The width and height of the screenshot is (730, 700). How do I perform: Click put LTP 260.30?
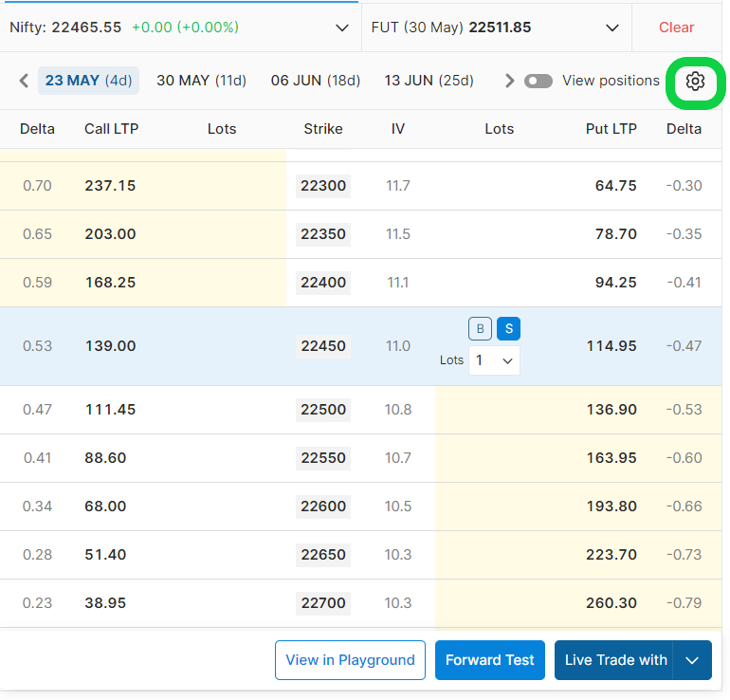[611, 603]
